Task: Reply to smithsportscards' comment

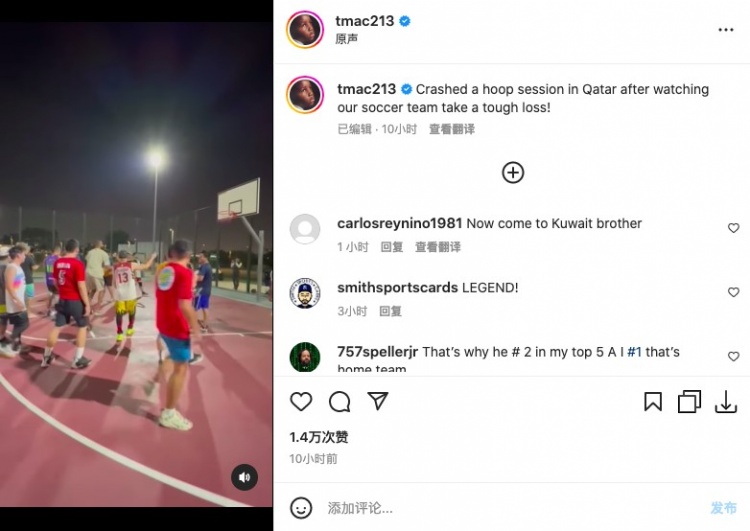Action: click(x=390, y=311)
